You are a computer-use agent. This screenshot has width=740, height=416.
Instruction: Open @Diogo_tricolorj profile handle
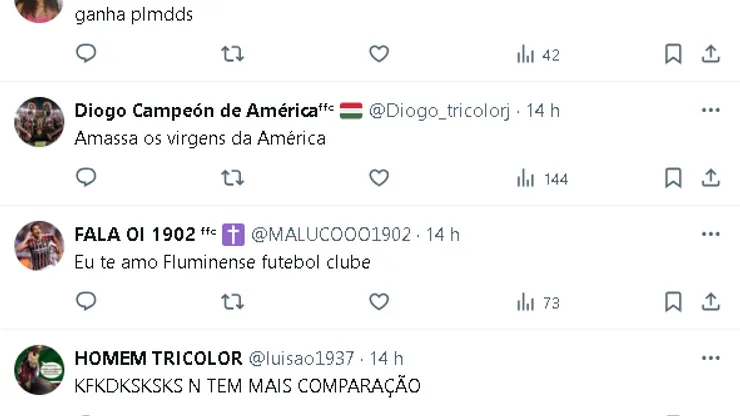[x=439, y=111]
